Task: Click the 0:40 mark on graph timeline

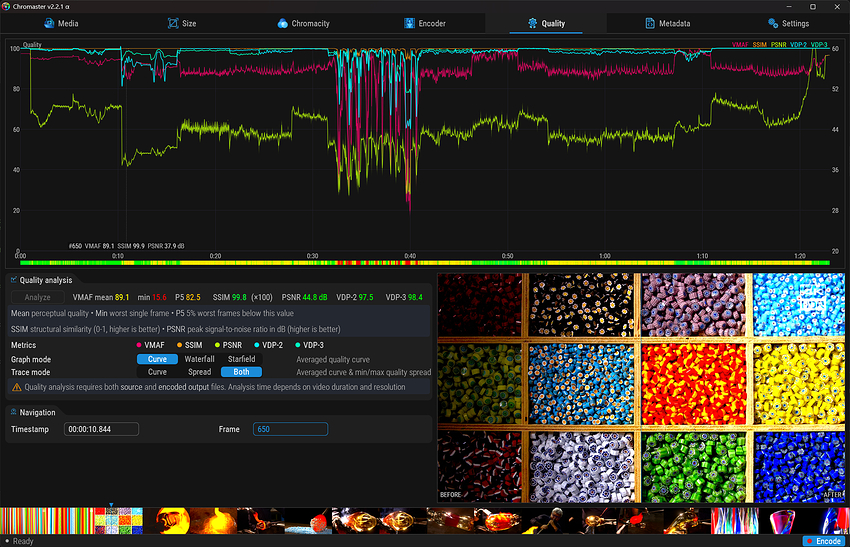Action: [410, 256]
